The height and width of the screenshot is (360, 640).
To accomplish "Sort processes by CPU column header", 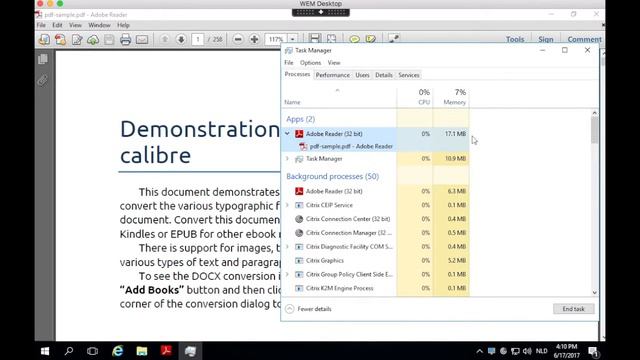I will pos(415,97).
